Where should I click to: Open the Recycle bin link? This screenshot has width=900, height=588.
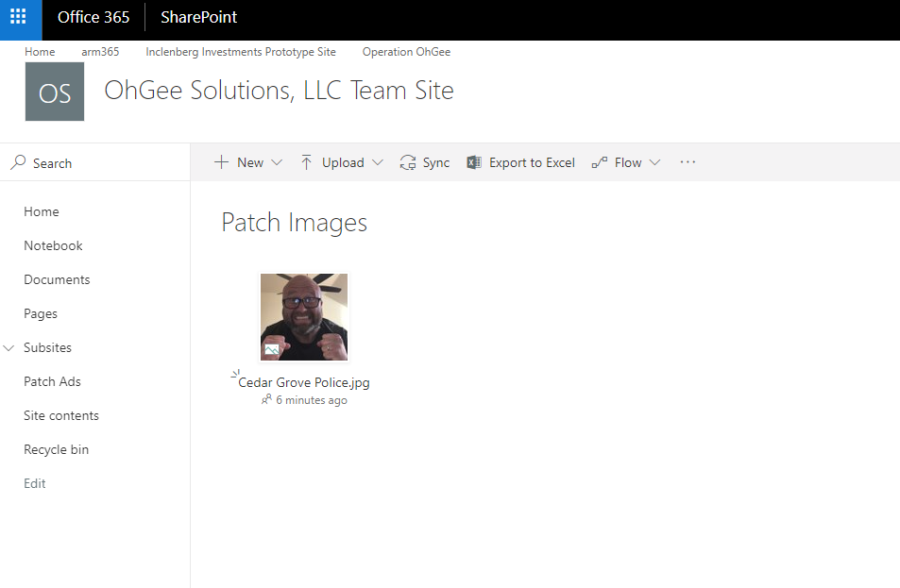click(56, 449)
